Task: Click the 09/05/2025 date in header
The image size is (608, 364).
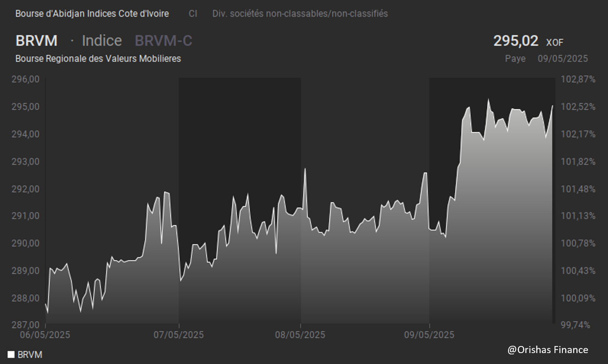Action: (563, 59)
